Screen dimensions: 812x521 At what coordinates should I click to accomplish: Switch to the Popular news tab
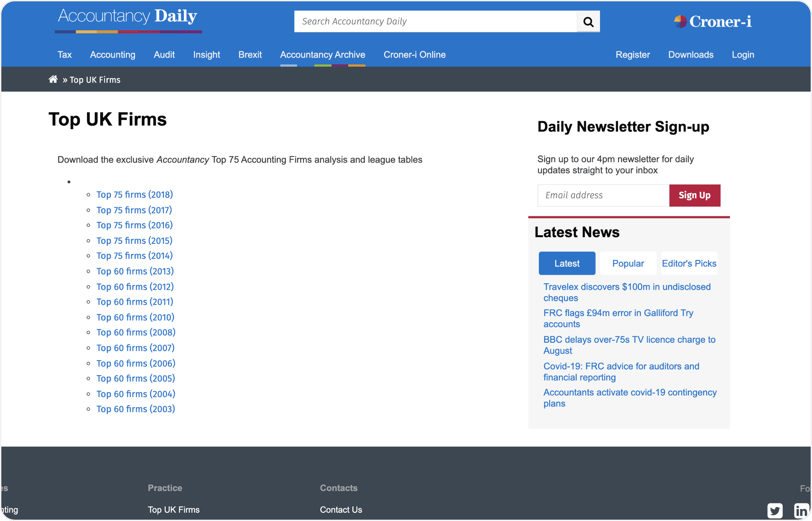[628, 263]
